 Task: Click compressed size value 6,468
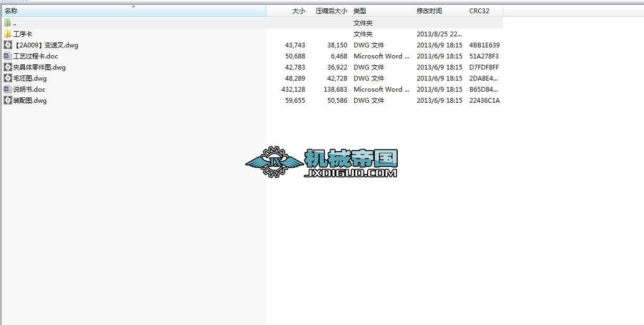pyautogui.click(x=339, y=56)
